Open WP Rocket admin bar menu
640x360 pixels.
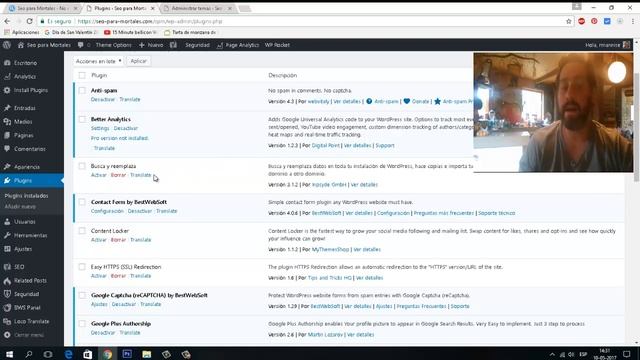tap(277, 45)
